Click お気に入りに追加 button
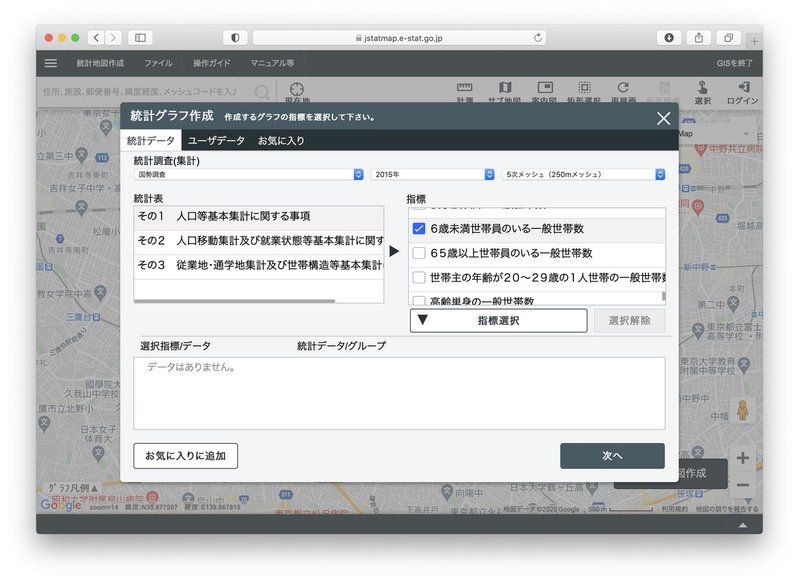 coord(186,455)
